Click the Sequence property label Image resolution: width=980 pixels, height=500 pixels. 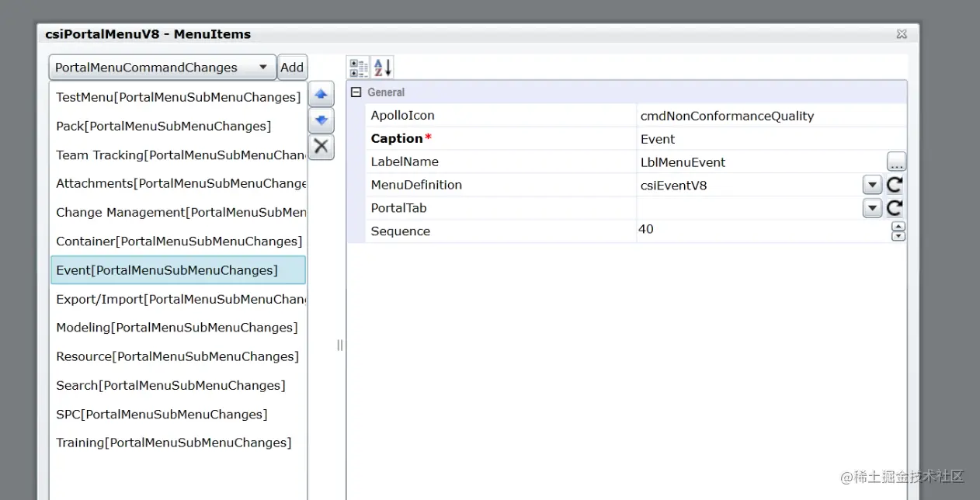400,231
